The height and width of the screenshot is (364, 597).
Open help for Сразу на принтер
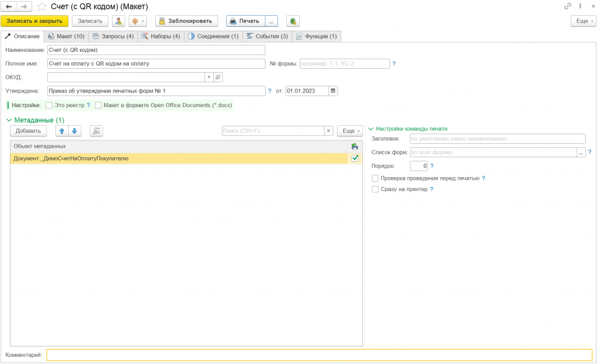(431, 189)
